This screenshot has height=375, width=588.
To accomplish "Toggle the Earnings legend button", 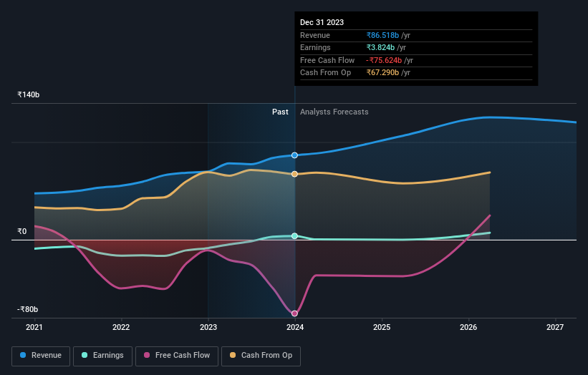I will (102, 356).
